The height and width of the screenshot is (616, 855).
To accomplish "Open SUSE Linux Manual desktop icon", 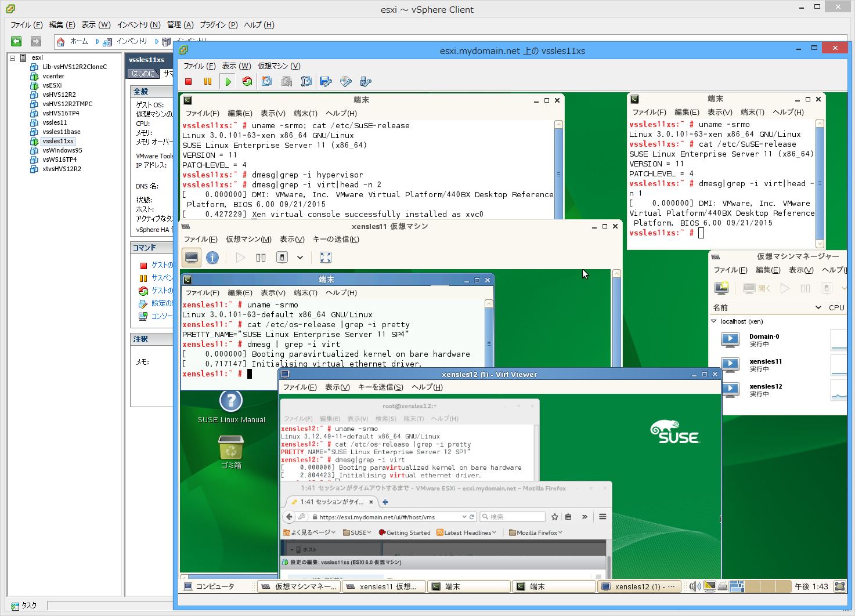I will (231, 407).
